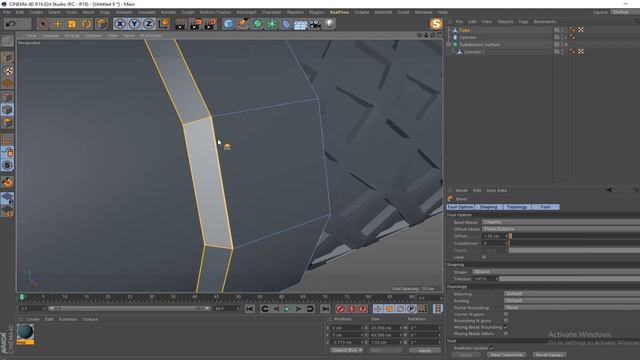
Task: Open the Objects menu in Object Manager
Action: tap(505, 22)
